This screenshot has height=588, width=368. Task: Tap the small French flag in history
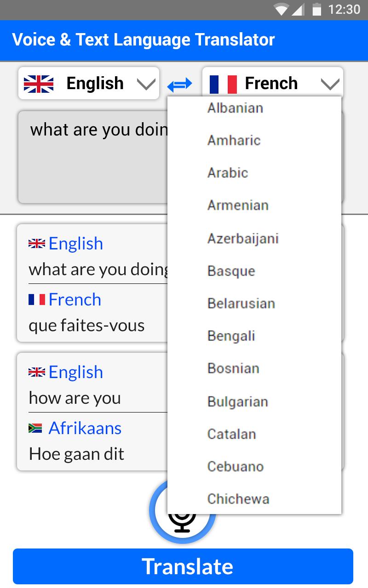click(37, 300)
